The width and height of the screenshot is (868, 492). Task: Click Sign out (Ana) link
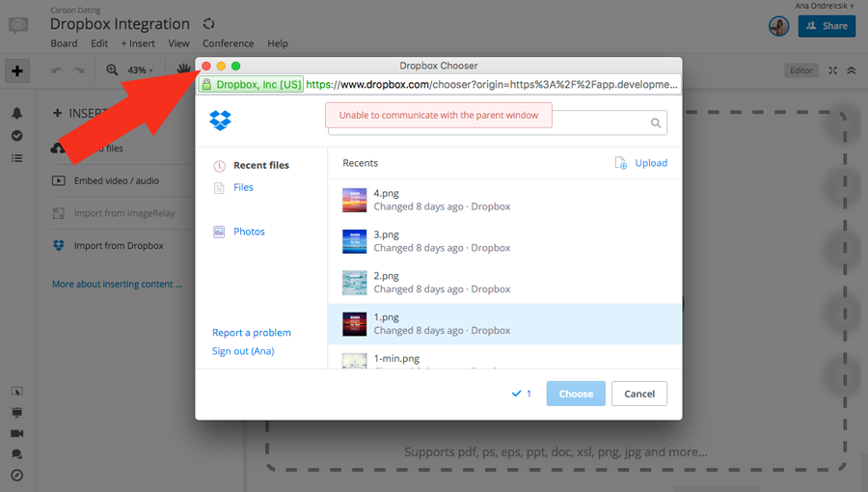pyautogui.click(x=243, y=351)
